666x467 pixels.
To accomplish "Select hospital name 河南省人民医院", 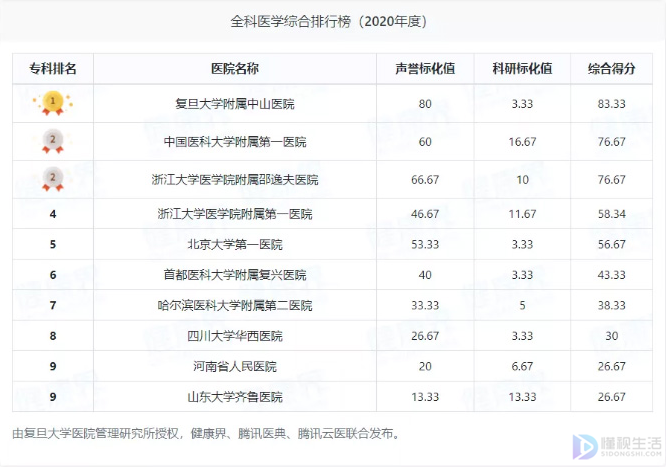I will pyautogui.click(x=235, y=366).
